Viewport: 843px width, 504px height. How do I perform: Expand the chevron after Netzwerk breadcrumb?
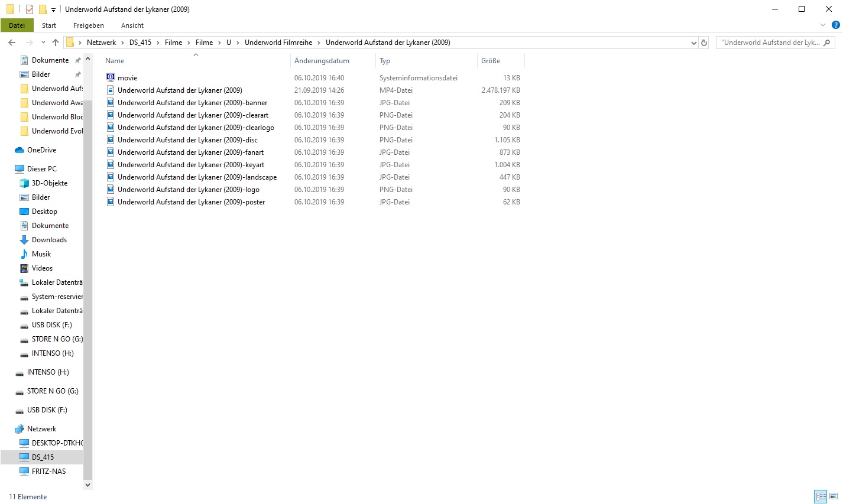[x=122, y=43]
